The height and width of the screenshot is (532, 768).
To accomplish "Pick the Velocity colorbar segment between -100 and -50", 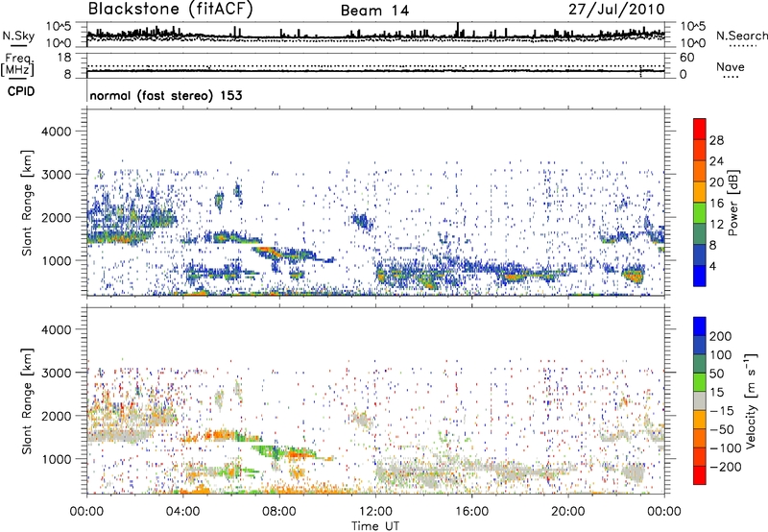I will point(700,439).
